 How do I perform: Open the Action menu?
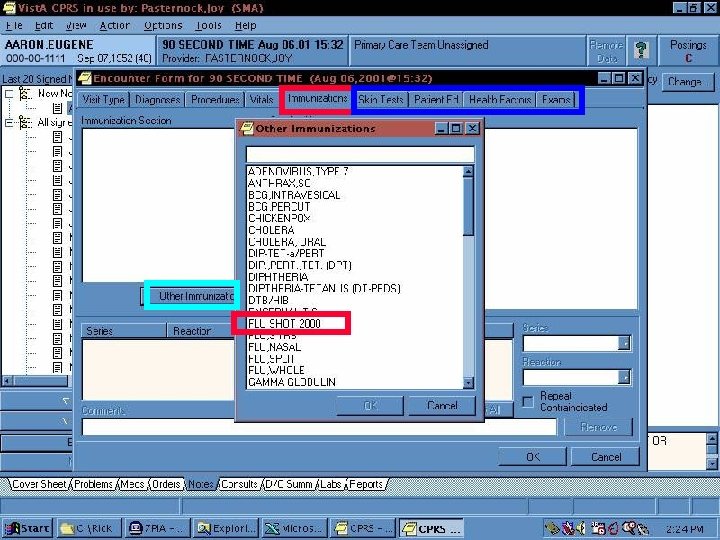(x=114, y=26)
